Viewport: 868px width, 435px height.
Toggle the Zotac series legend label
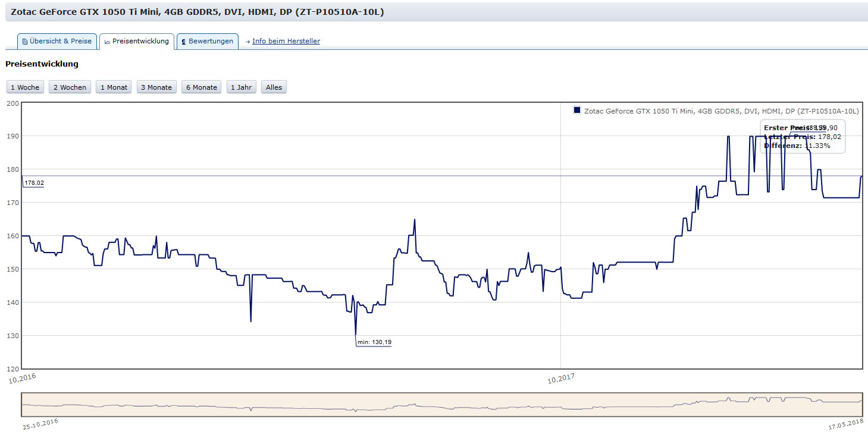click(x=722, y=111)
